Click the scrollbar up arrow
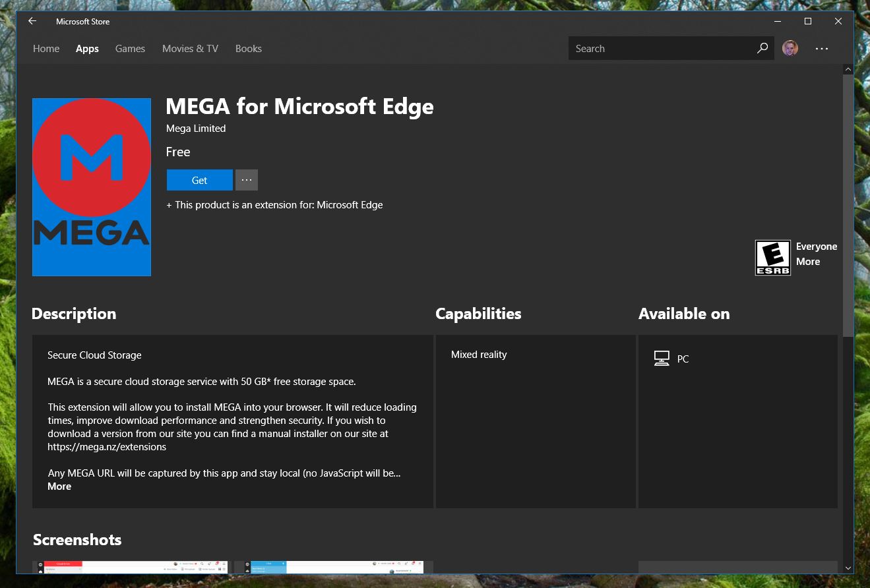870x588 pixels. [x=848, y=69]
